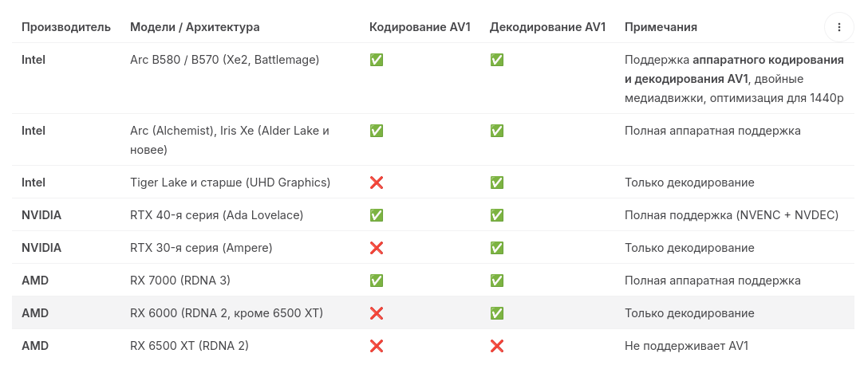Click the red encoding cross for RTX 30 series
Screen dimensions: 868x373
click(x=377, y=248)
